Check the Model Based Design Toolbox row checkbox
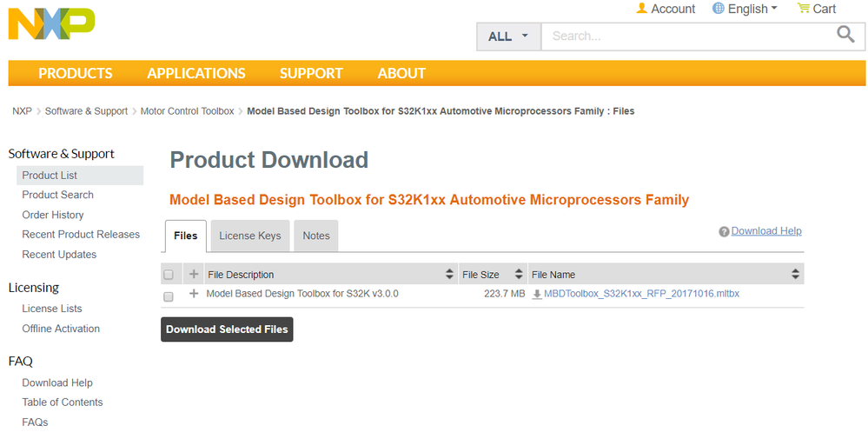The image size is (868, 439). click(x=169, y=296)
